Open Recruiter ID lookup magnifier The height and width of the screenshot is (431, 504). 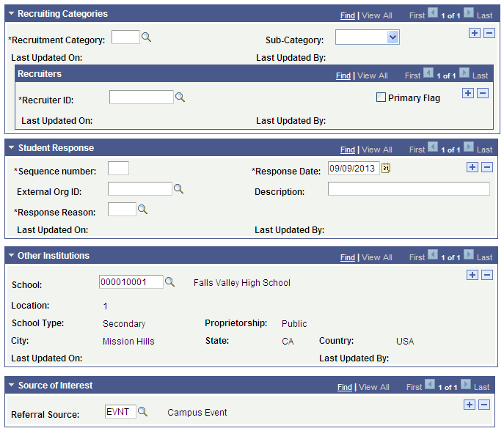tap(180, 97)
